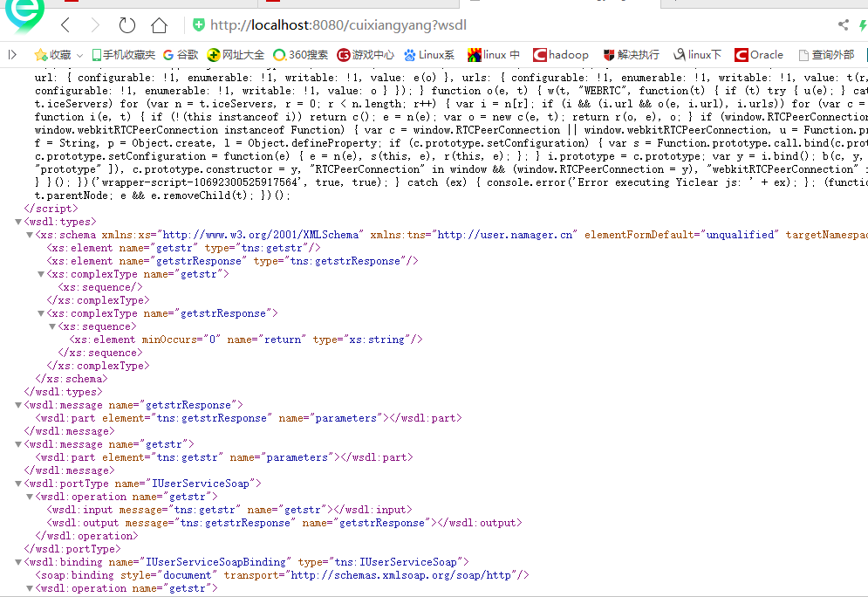Collapse the wsdl:types node
The image size is (868, 597).
18,222
